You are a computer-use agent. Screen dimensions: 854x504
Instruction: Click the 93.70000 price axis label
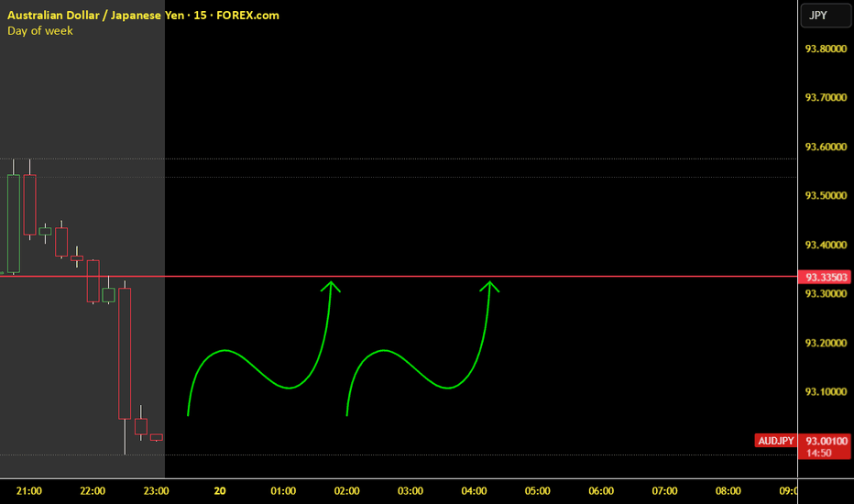[826, 97]
